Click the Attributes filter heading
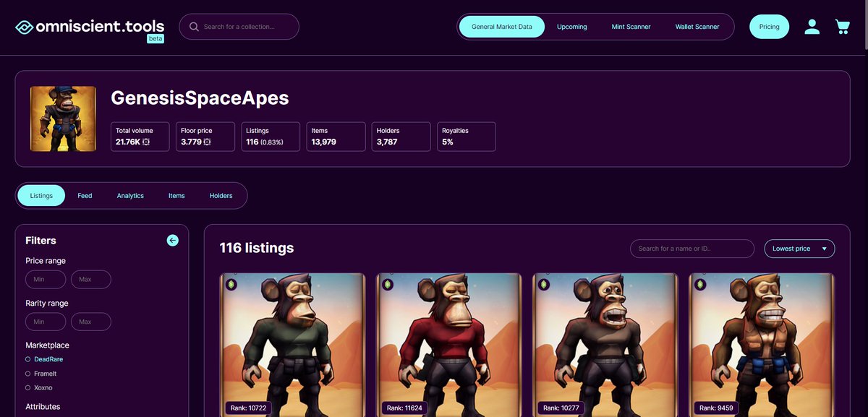Screen dimensions: 868x417 43,407
